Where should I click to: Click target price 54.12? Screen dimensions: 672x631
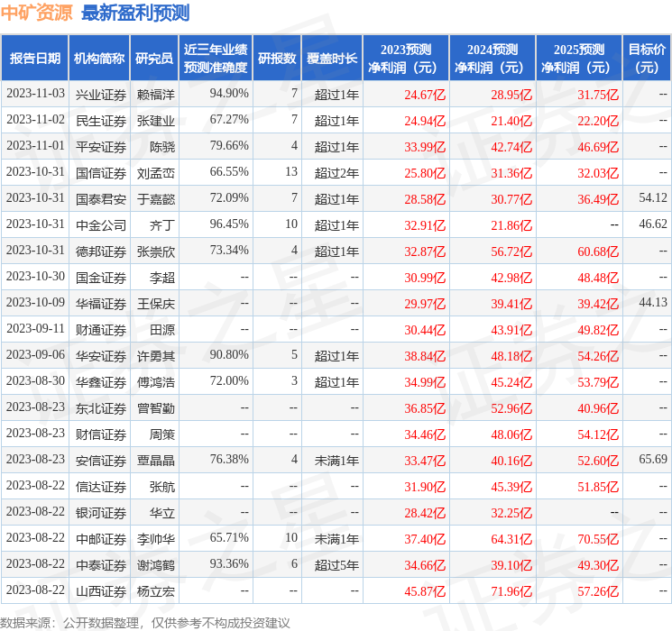(x=653, y=197)
